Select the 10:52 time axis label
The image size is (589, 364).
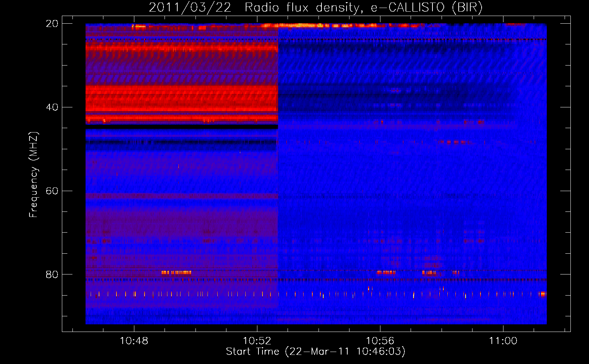pos(257,341)
